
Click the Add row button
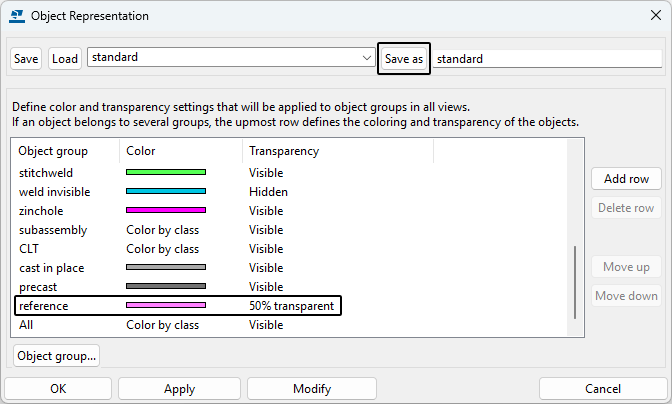pyautogui.click(x=627, y=179)
